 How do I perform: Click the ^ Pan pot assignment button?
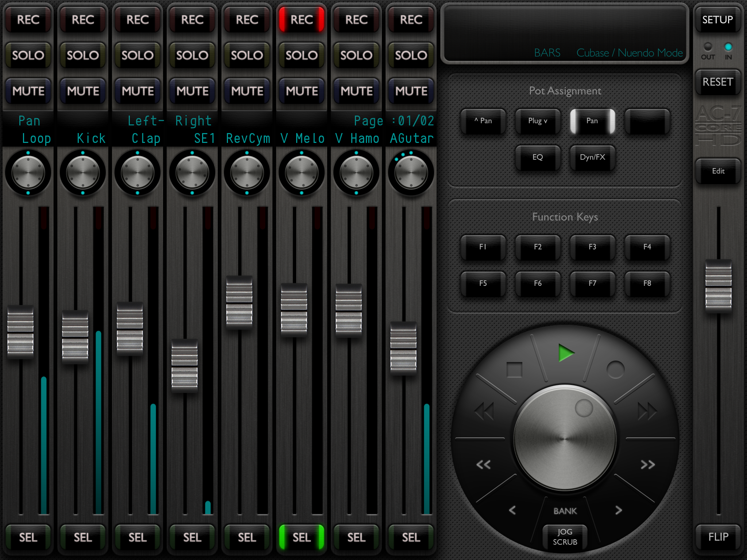pyautogui.click(x=483, y=121)
